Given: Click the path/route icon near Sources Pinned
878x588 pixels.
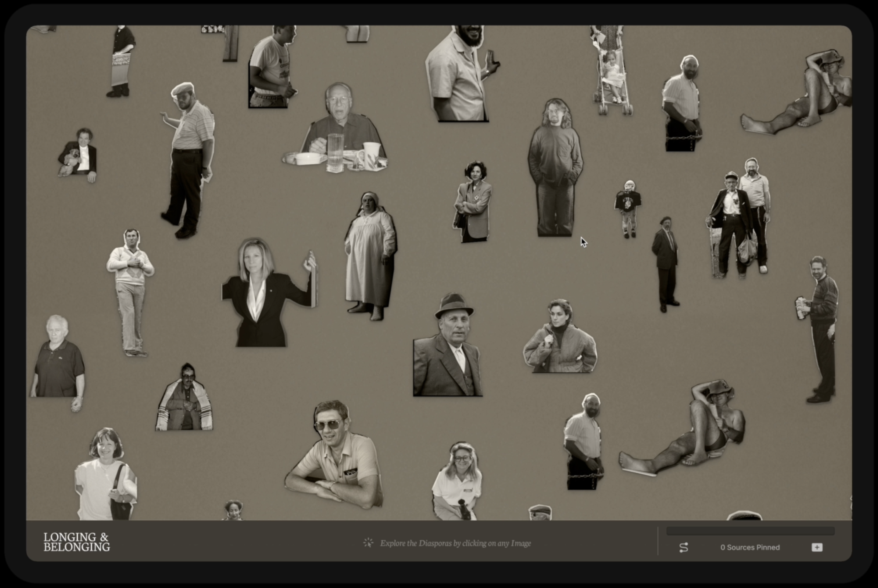Looking at the screenshot, I should pyautogui.click(x=684, y=547).
